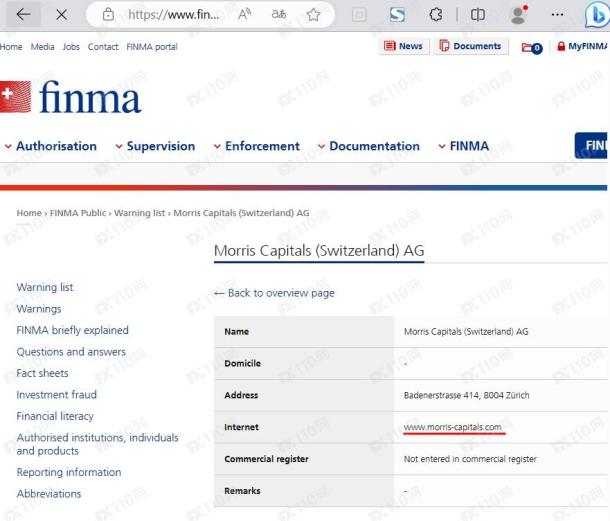Viewport: 610px width, 521px height.
Task: Go to Home in breadcrumb
Action: pos(29,213)
